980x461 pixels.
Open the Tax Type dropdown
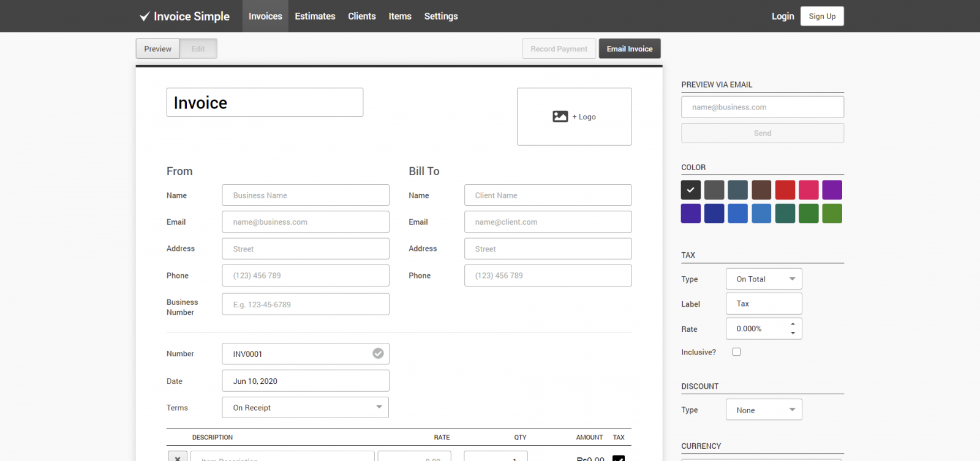click(764, 279)
